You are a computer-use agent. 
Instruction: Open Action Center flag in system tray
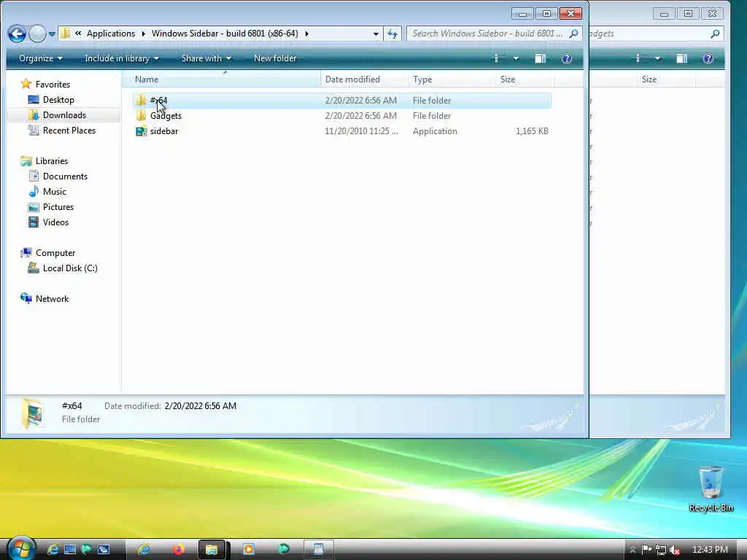tap(646, 550)
